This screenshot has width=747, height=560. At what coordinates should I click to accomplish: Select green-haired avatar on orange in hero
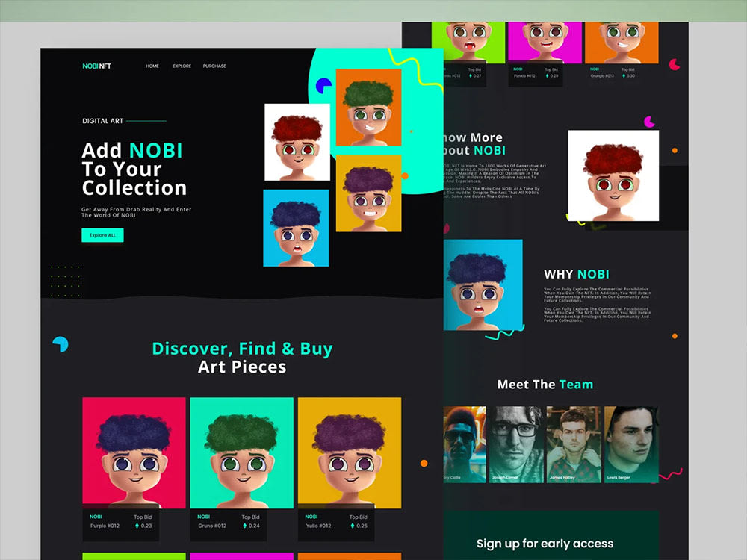(x=369, y=107)
